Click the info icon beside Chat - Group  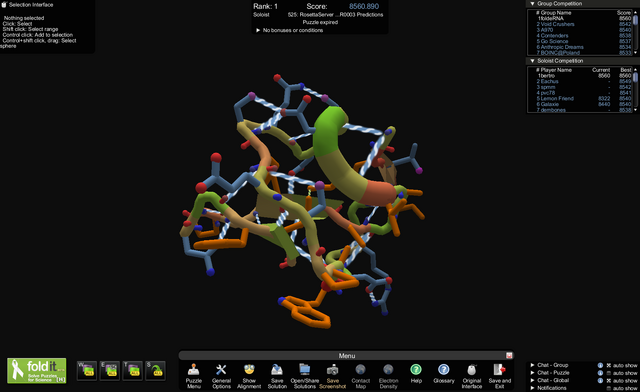(600, 365)
